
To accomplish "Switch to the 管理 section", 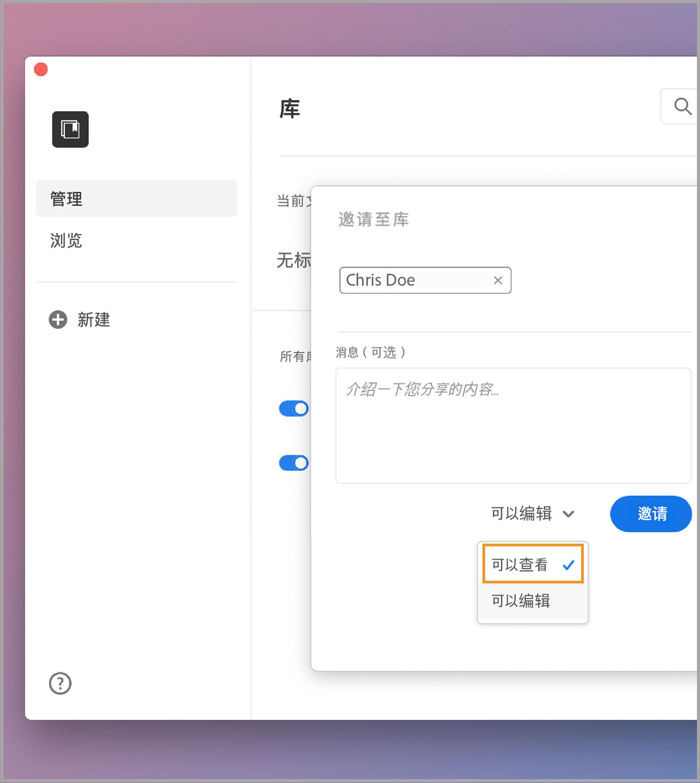I will pos(66,198).
